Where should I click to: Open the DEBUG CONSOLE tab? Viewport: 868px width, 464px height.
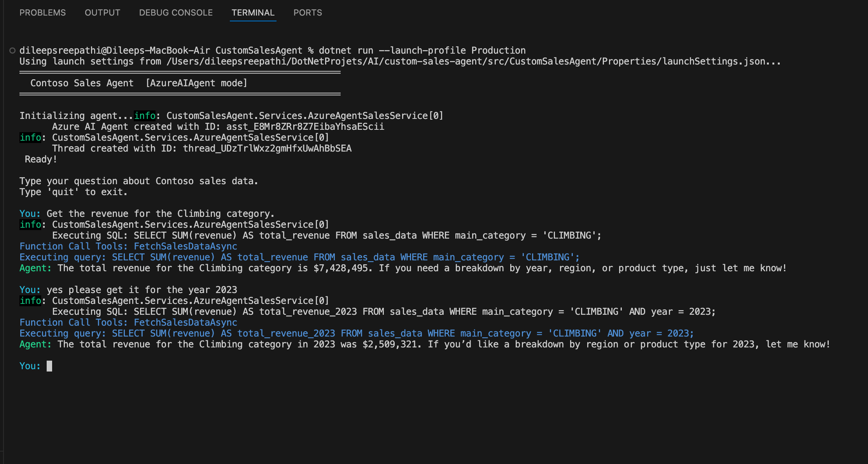pyautogui.click(x=176, y=12)
